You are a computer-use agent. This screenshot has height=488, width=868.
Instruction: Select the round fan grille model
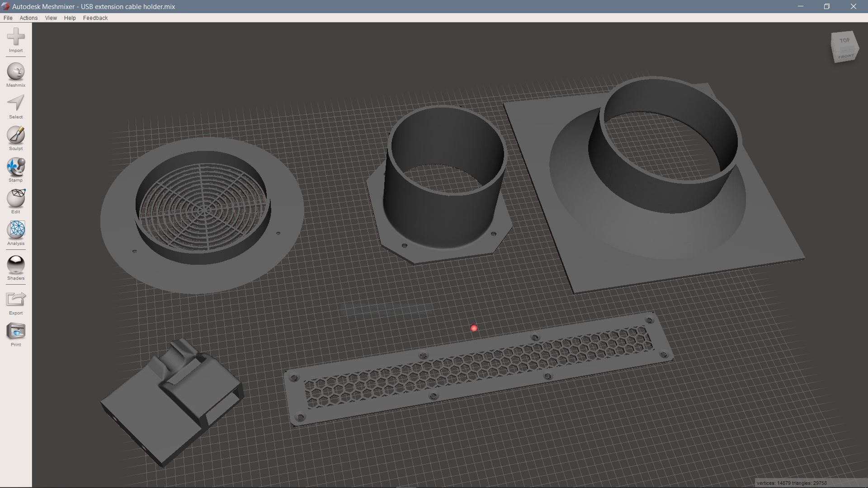pos(202,216)
